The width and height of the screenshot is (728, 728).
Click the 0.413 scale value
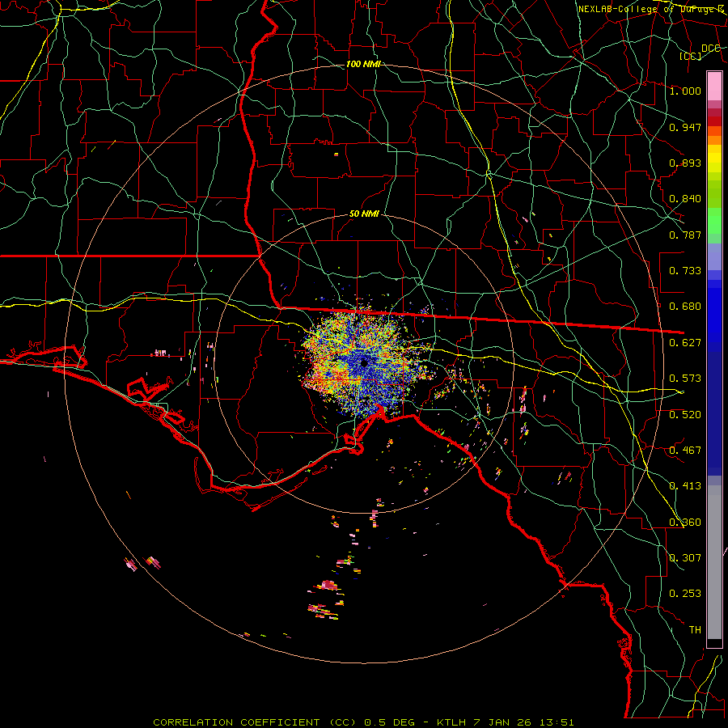click(x=685, y=486)
